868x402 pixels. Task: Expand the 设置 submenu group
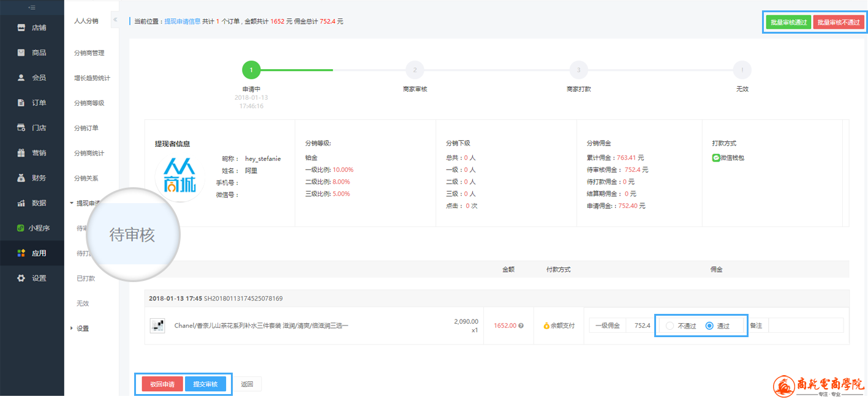pyautogui.click(x=72, y=329)
